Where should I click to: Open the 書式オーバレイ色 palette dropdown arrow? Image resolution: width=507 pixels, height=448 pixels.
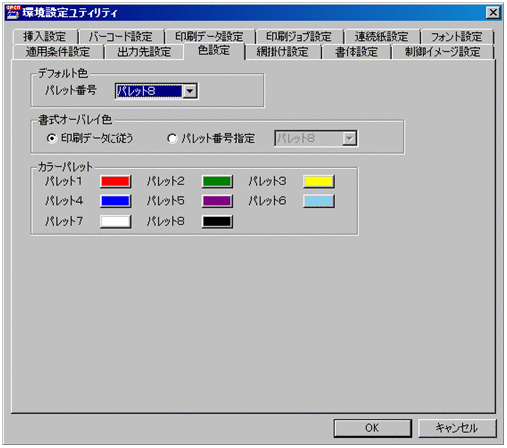pyautogui.click(x=349, y=138)
